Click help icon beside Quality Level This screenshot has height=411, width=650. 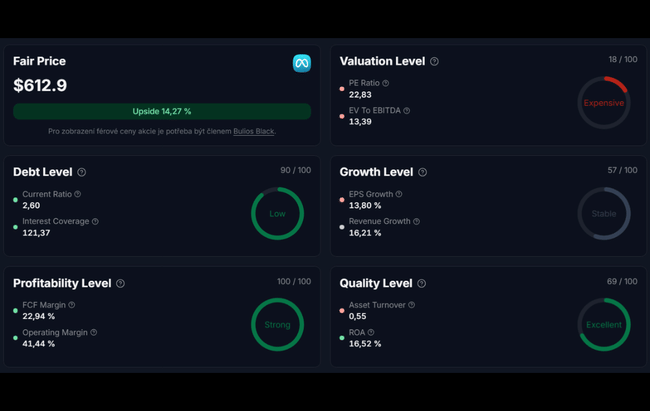pos(421,283)
